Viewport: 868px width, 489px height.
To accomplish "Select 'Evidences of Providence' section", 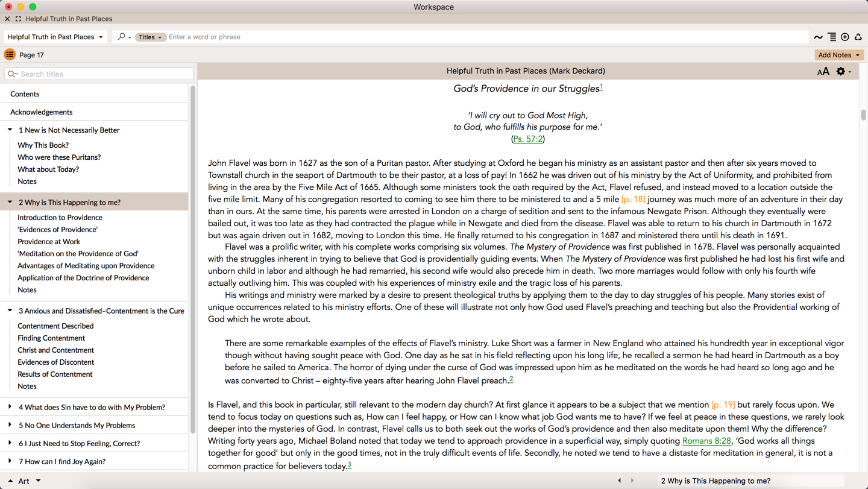I will pos(57,230).
